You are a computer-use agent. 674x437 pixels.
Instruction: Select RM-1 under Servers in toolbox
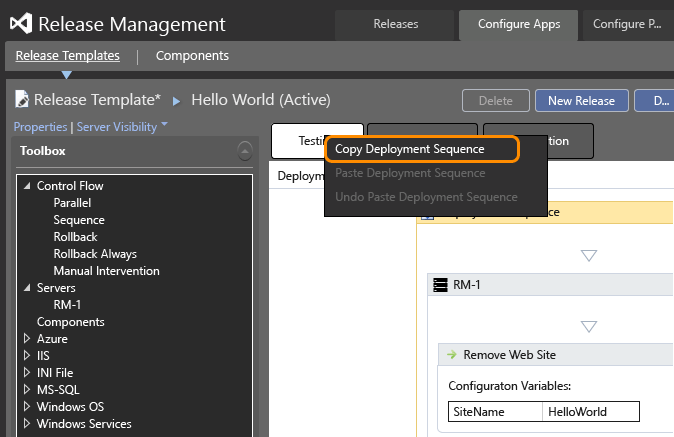point(67,305)
